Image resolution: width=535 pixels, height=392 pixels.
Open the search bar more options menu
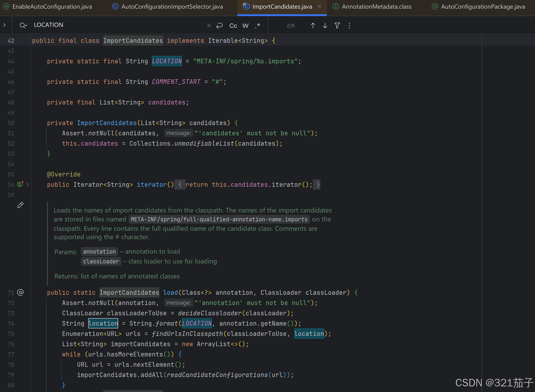[x=349, y=25]
